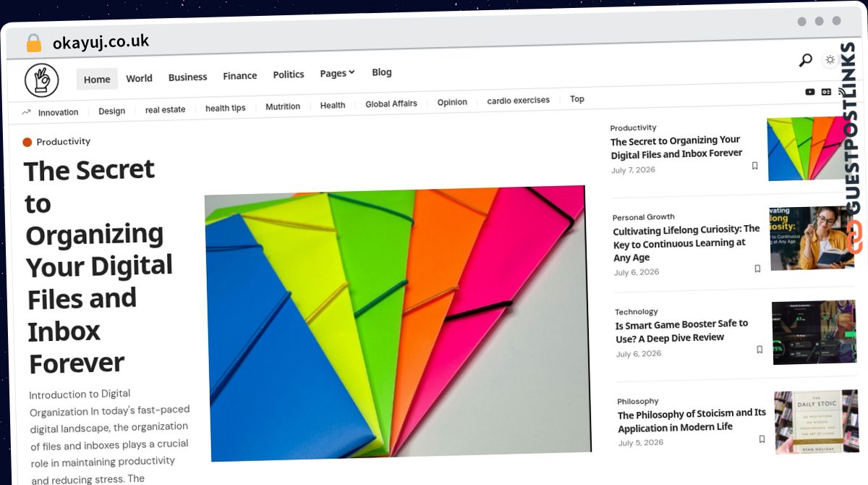This screenshot has width=868, height=485.
Task: Open Is Smart Game Booster Safe article
Action: [682, 330]
